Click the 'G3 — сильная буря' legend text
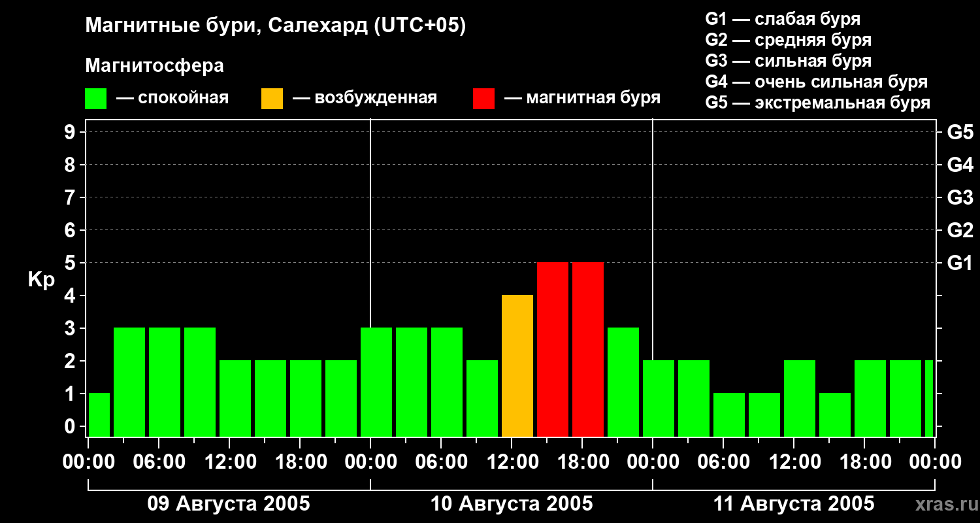Viewport: 980px width, 523px height. click(788, 61)
